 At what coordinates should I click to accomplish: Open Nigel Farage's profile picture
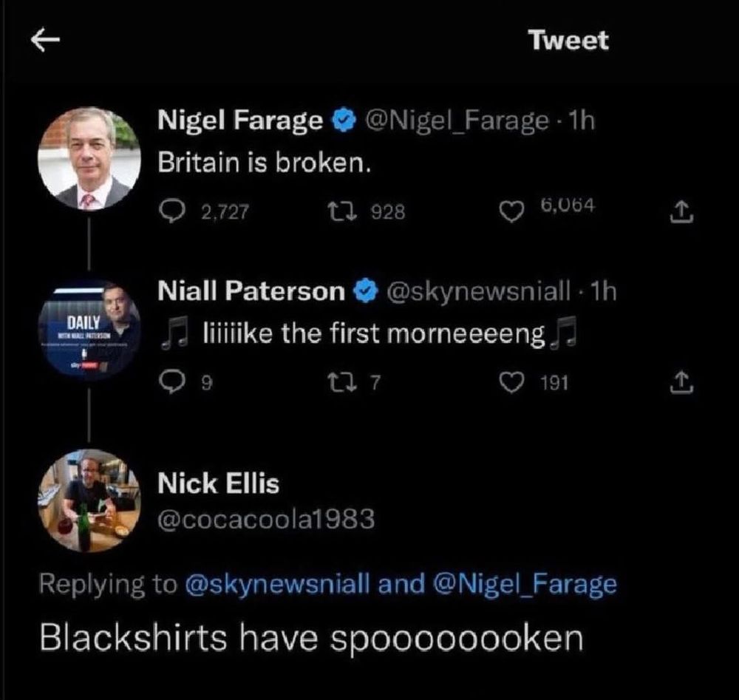(89, 157)
